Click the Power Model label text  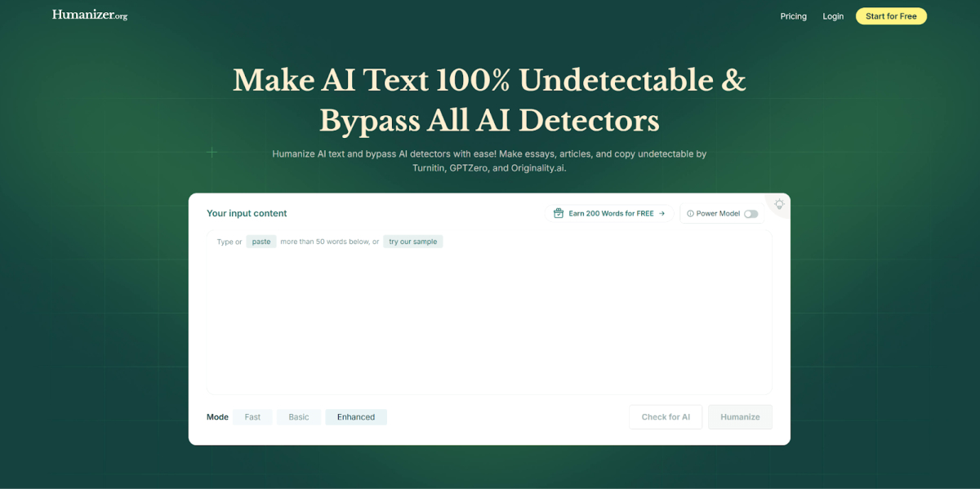[718, 214]
